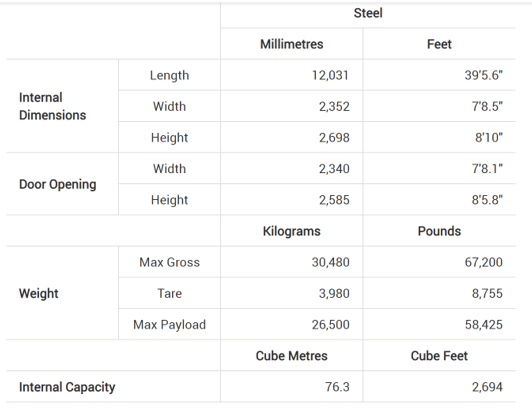Screen dimensions: 532x410
Task: Click the Steel column header
Action: pos(368,13)
